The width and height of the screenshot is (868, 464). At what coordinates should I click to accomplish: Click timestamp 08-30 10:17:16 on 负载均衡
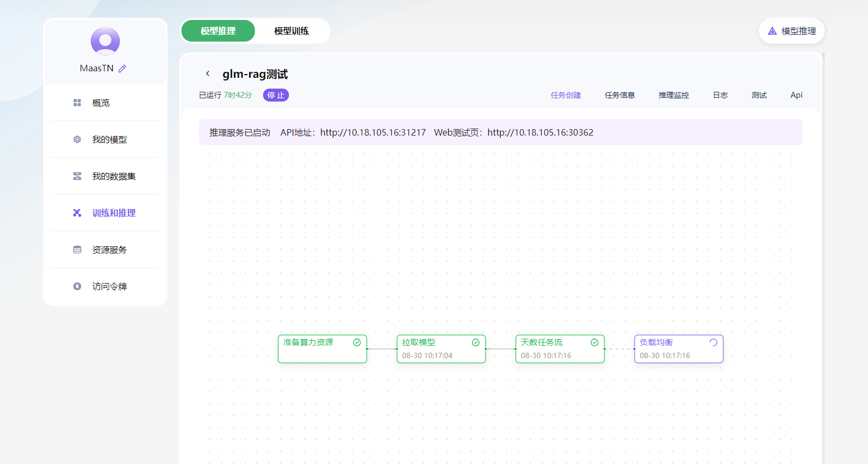(665, 355)
